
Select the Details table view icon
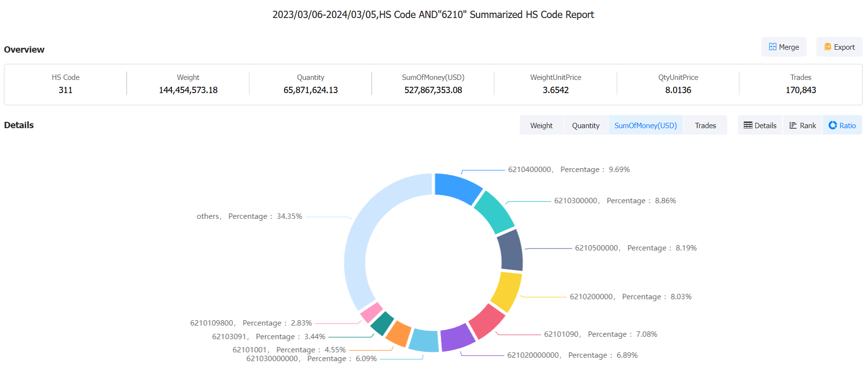click(x=748, y=125)
